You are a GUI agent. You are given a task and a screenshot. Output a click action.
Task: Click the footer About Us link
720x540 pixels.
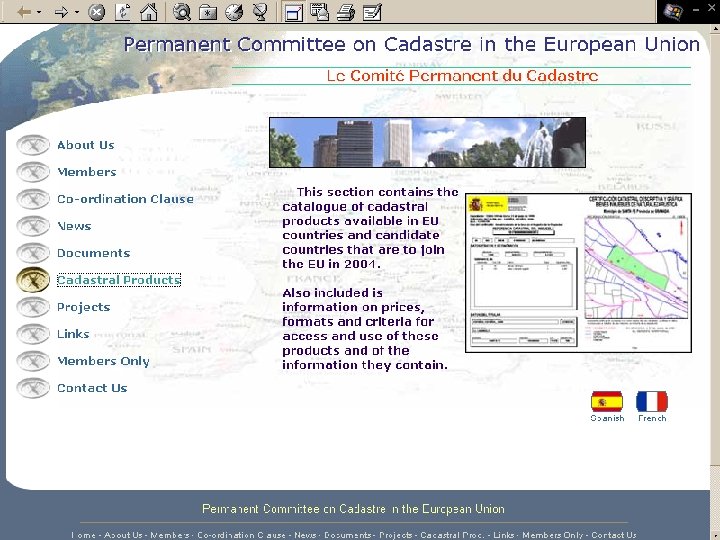pos(124,535)
